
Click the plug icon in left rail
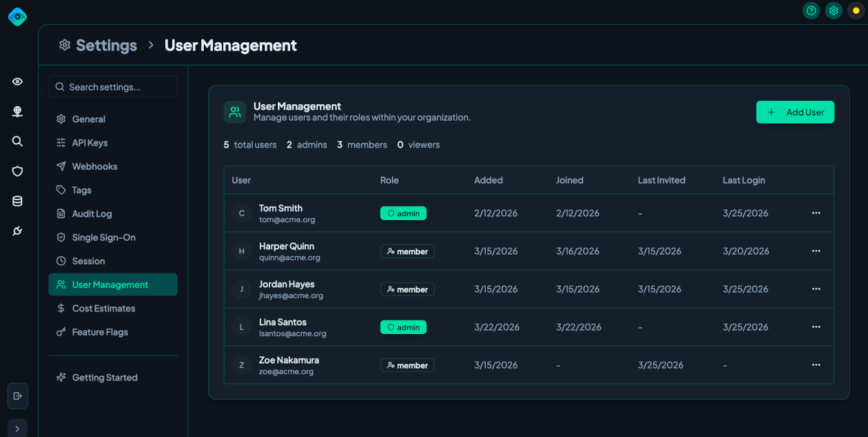click(17, 231)
